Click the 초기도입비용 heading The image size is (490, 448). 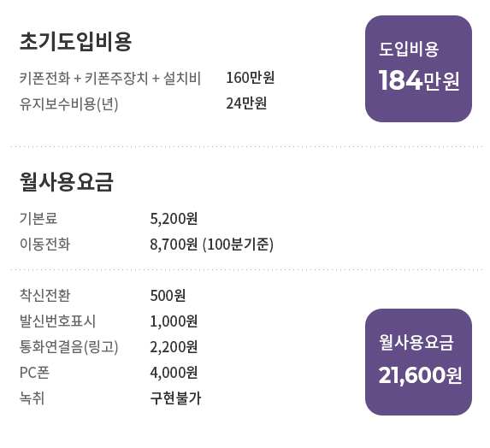point(75,42)
